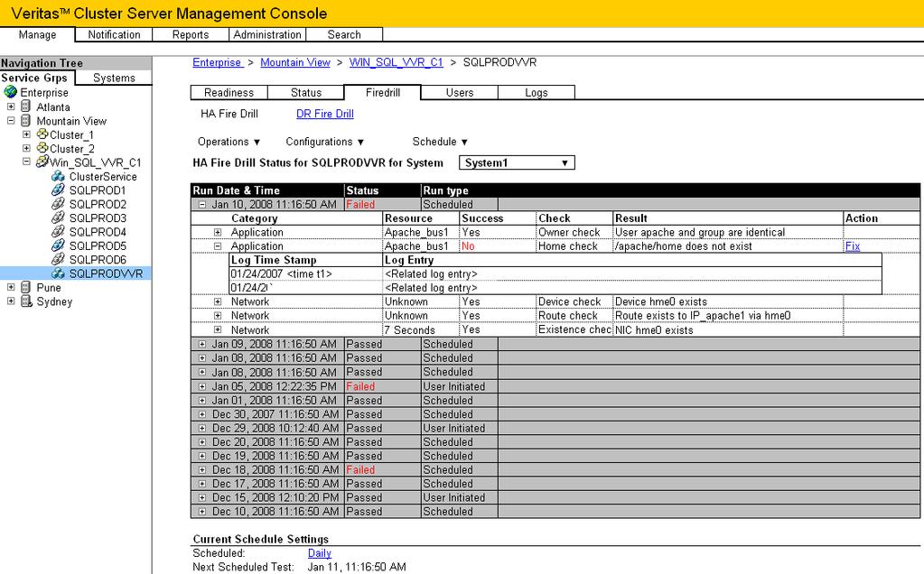This screenshot has width=924, height=574.
Task: Expand the Sydney tree node
Action: tap(11, 301)
